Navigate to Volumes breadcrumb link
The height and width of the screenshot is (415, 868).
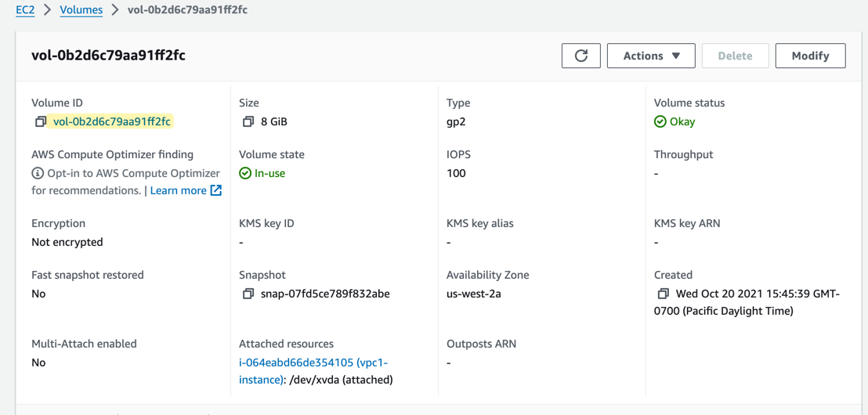tap(81, 10)
